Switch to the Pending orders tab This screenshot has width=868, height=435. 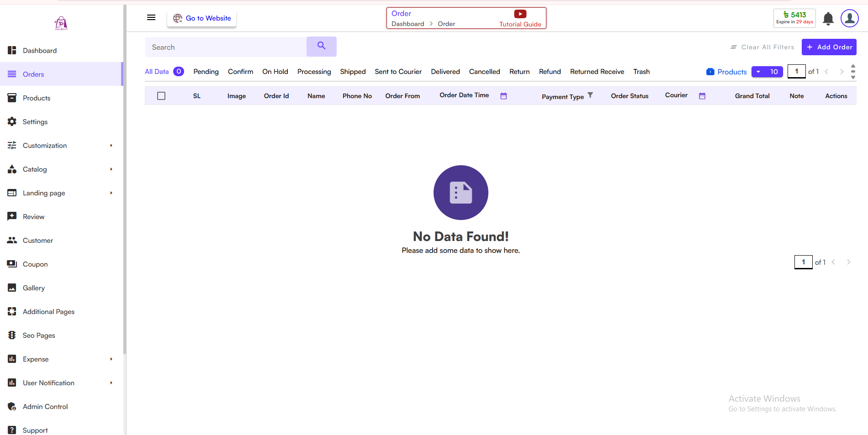pyautogui.click(x=206, y=72)
